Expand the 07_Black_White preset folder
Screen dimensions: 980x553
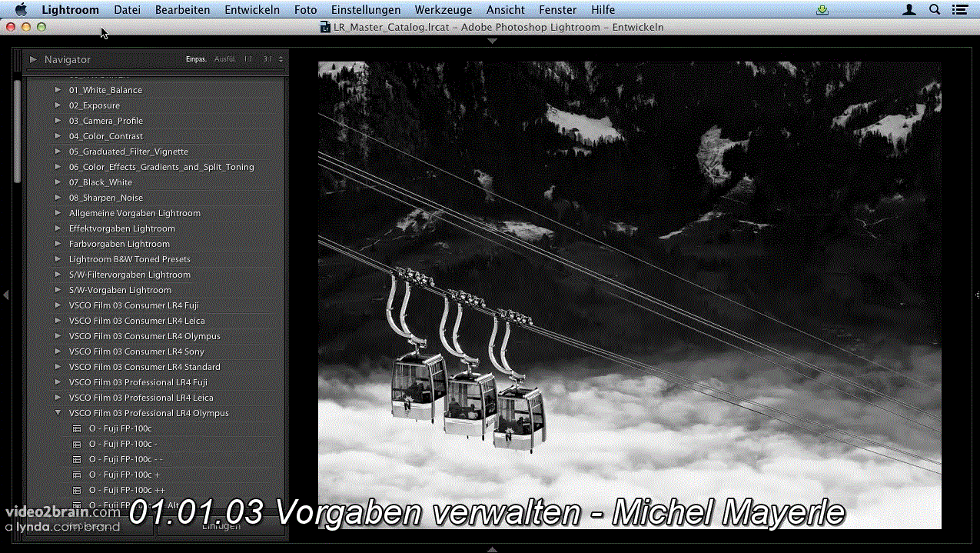pos(58,182)
